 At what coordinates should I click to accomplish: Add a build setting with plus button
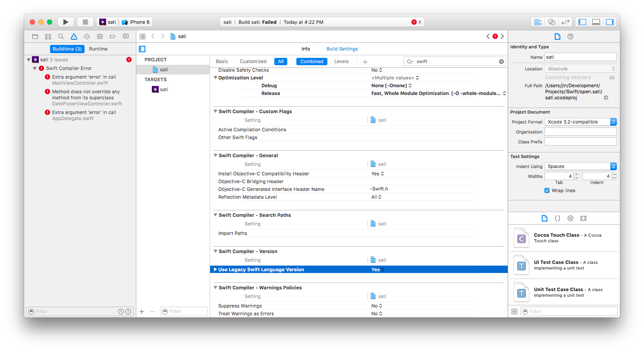[365, 62]
